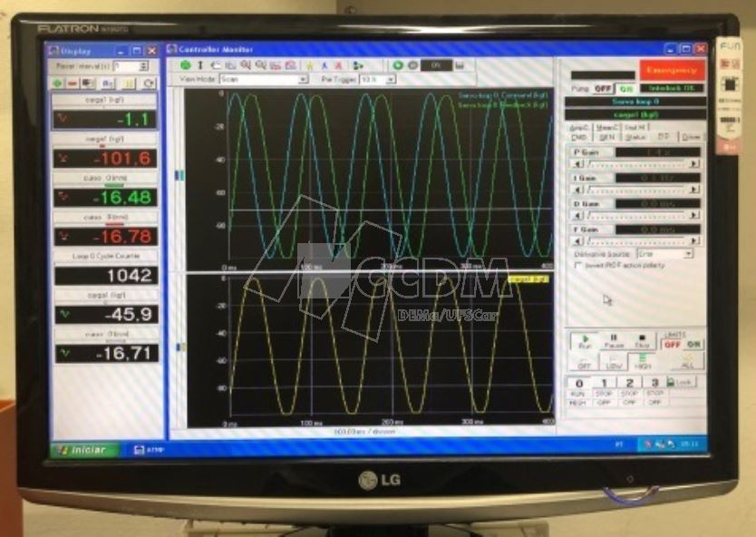Select the OFF pressure button below Run
The width and height of the screenshot is (756, 537).
click(585, 361)
